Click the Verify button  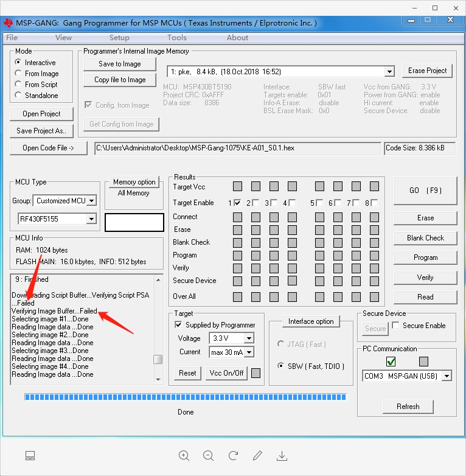point(425,278)
